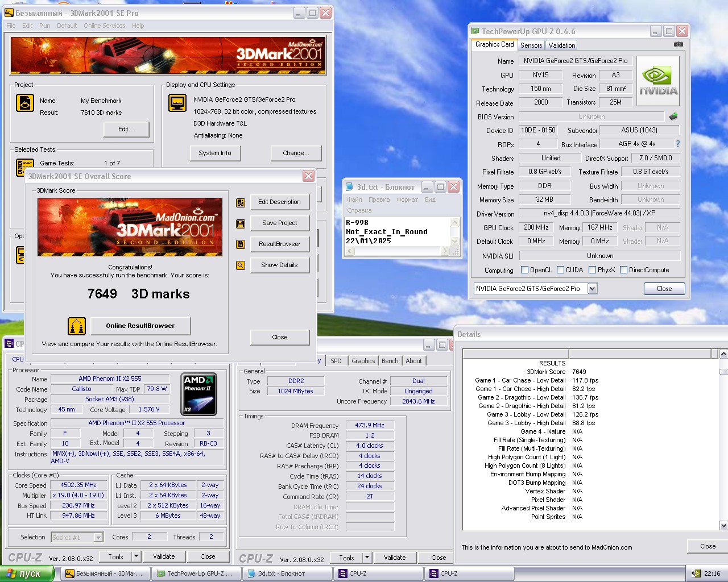728x582 pixels.
Task: Click the Selected Tests checklist icon
Action: [24, 167]
